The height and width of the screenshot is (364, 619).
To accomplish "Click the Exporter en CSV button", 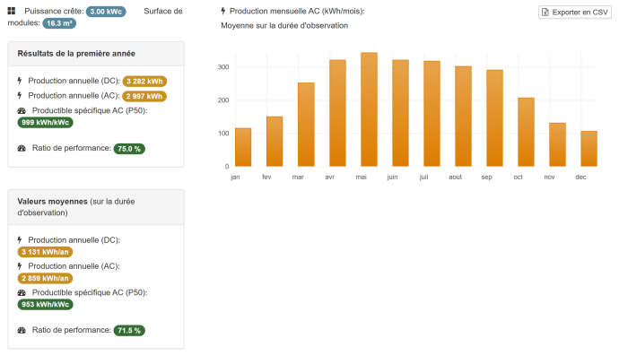I will click(574, 12).
